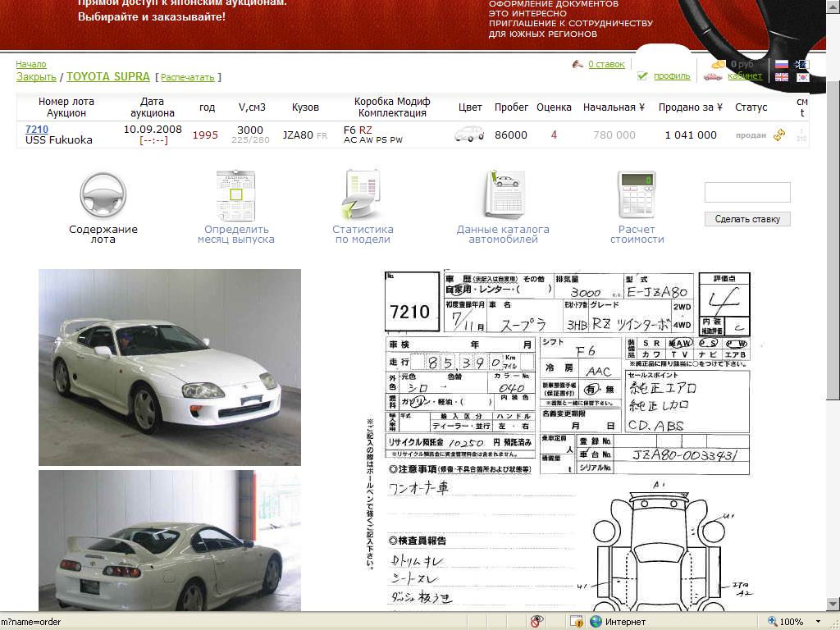Viewport: 840px width, 630px height.
Task: Switch language with the Russian flag
Action: coord(782,64)
